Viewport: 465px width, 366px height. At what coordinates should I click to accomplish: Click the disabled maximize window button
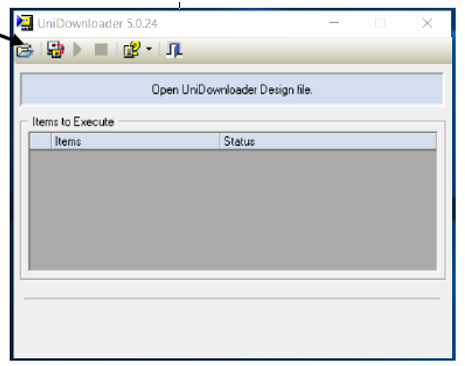(380, 23)
